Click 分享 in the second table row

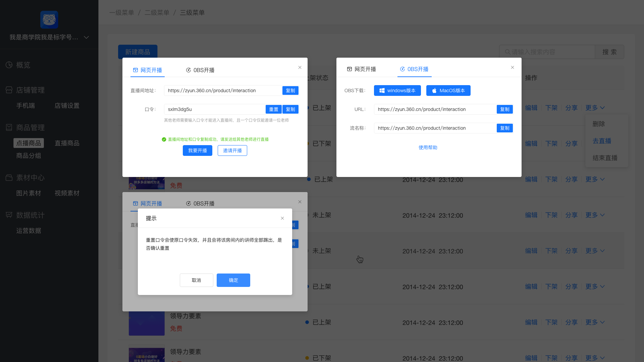click(x=572, y=143)
